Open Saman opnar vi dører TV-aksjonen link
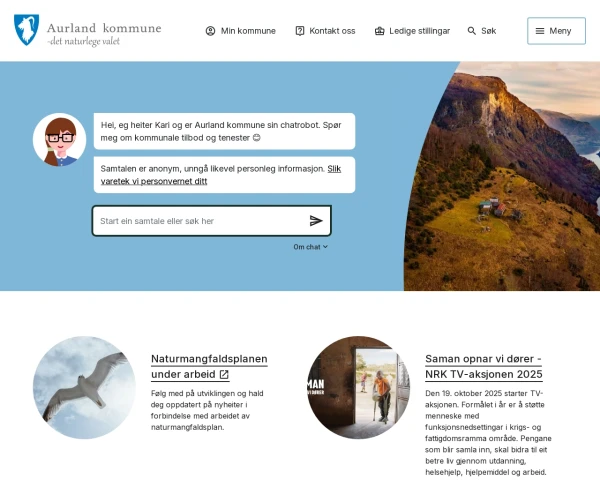Screen dimensions: 600x480 [484, 366]
